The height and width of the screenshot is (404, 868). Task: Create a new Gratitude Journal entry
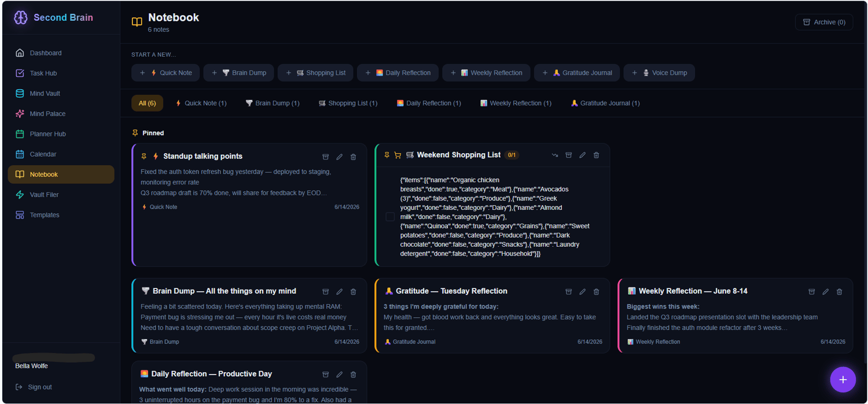pyautogui.click(x=577, y=73)
